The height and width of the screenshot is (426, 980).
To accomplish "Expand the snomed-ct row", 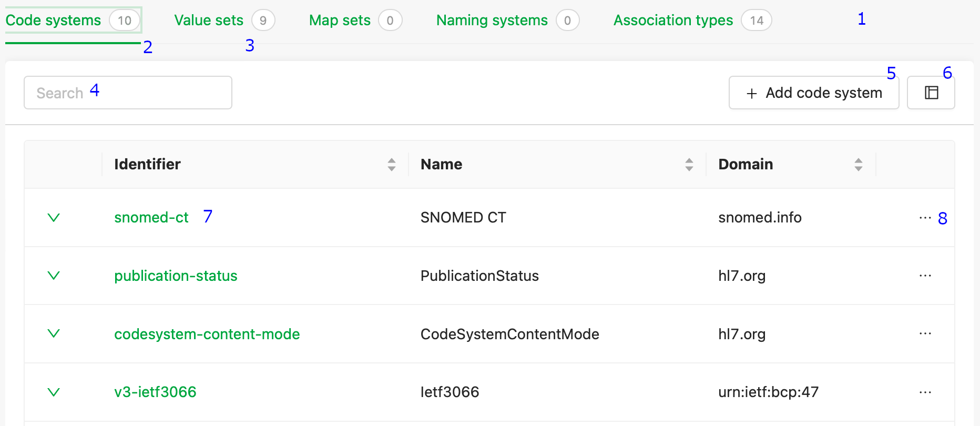I will pos(54,218).
